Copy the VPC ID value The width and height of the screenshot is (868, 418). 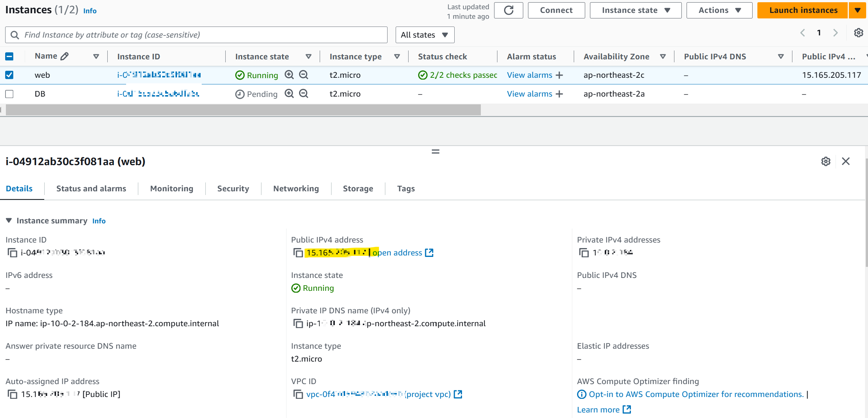point(298,394)
